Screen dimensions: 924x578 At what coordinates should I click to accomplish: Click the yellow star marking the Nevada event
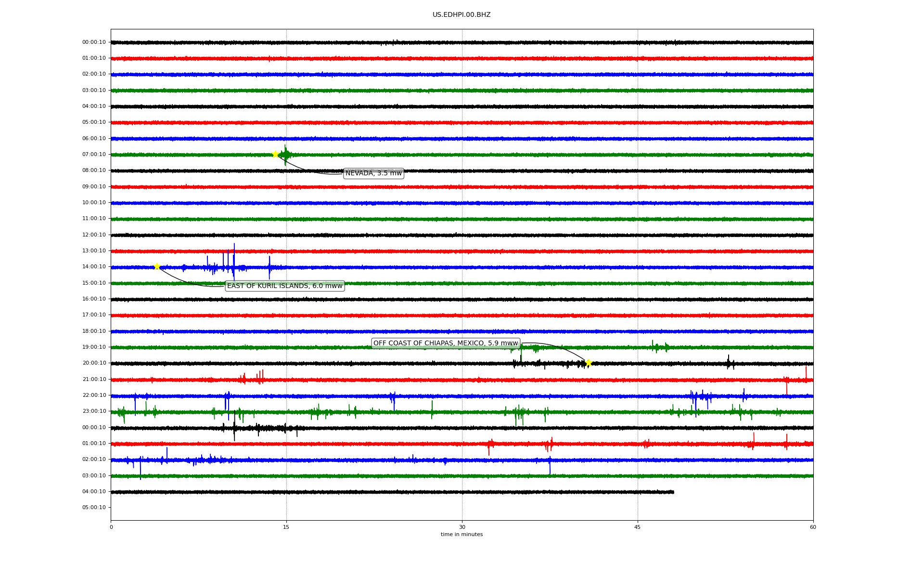coord(275,154)
